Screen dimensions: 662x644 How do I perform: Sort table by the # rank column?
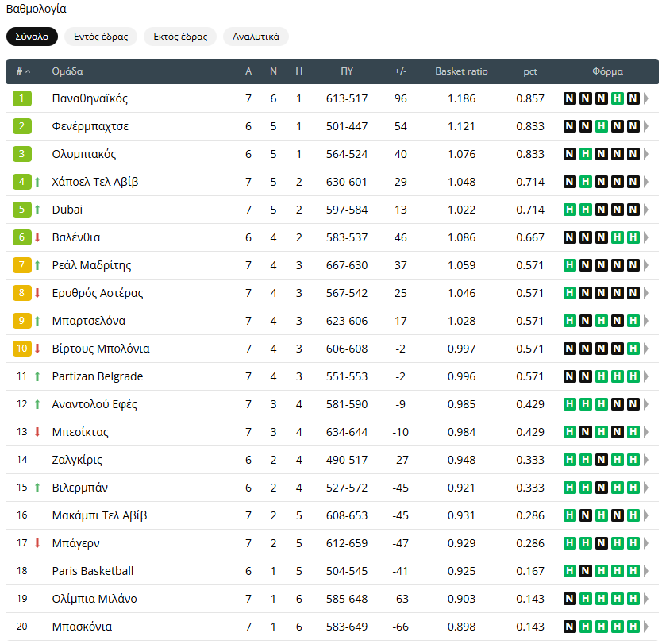[x=23, y=71]
